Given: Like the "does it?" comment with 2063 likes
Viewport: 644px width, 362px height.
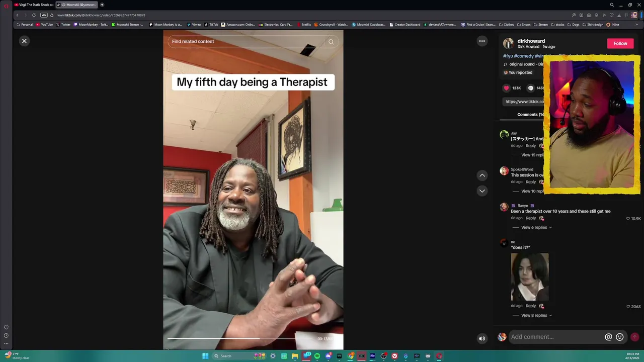Looking at the screenshot, I should coord(628,307).
